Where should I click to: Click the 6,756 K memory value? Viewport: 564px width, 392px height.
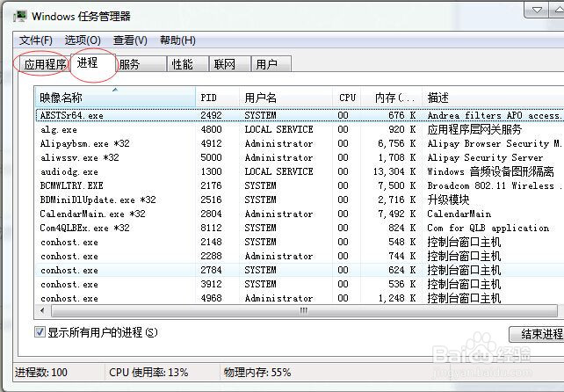pyautogui.click(x=397, y=143)
